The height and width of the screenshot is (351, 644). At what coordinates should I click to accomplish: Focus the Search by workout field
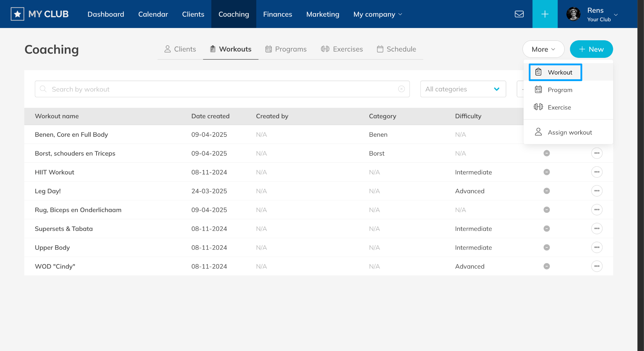(220, 89)
